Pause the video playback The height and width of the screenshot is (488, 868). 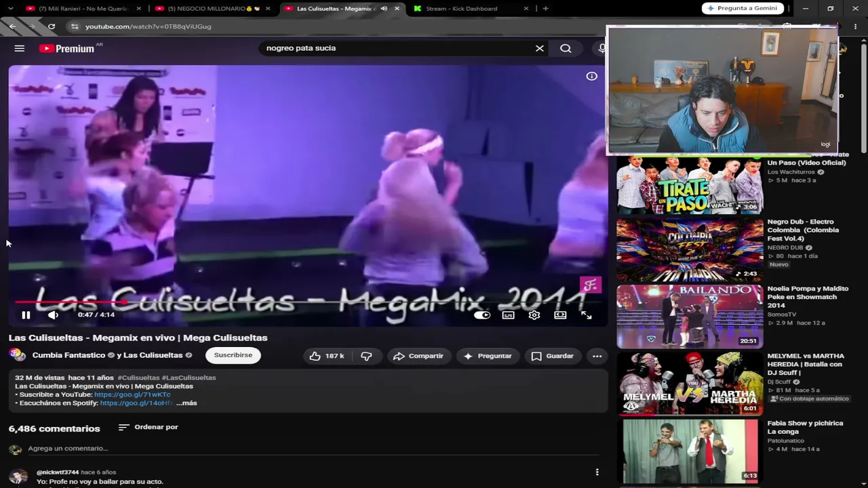[x=26, y=314]
